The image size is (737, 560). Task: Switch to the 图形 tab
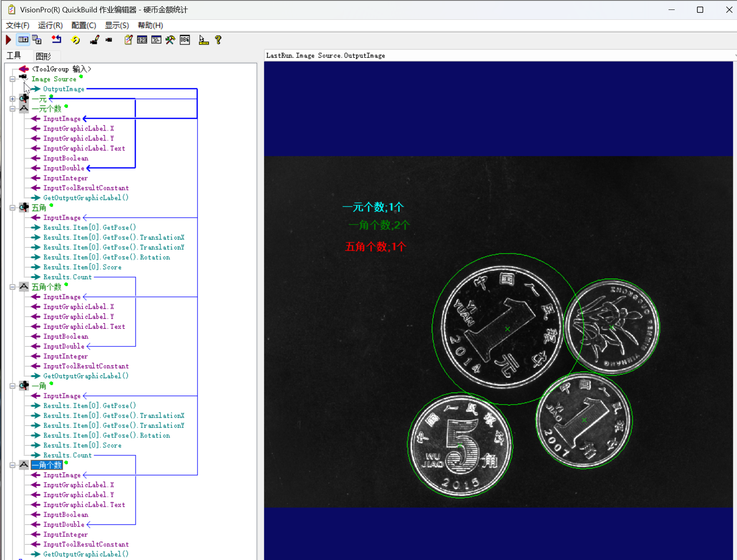point(43,56)
